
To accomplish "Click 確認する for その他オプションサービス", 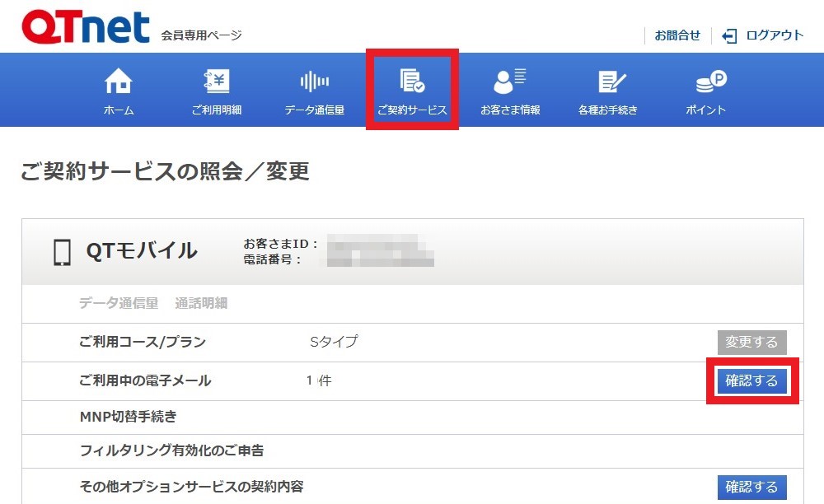I will [752, 488].
